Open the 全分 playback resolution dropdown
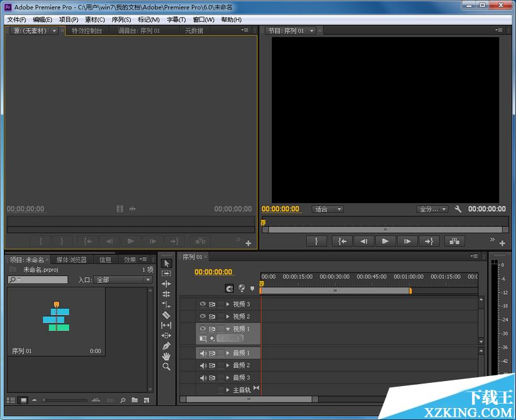 (432, 209)
